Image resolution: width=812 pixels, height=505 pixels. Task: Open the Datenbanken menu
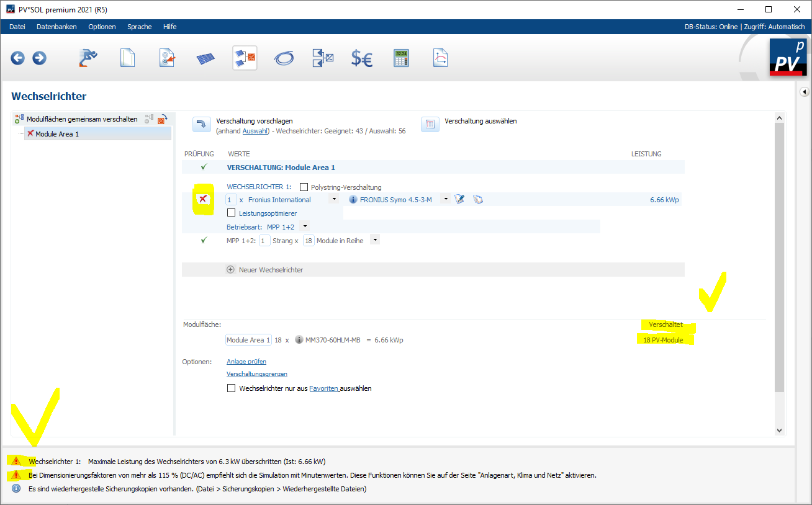(56, 27)
